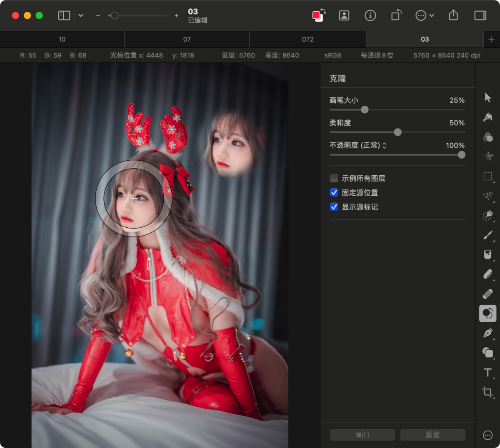Click the compare before/after button
This screenshot has height=448, width=500.
[362, 435]
